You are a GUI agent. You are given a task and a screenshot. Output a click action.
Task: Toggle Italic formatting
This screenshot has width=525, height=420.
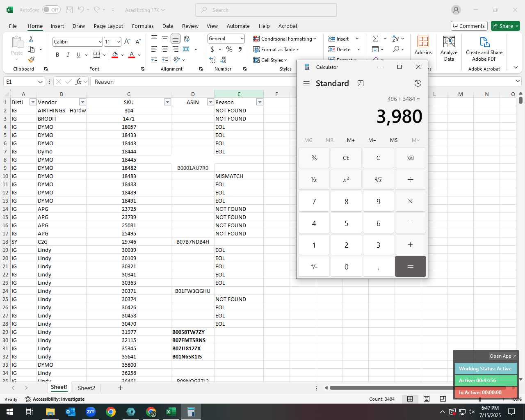[68, 55]
